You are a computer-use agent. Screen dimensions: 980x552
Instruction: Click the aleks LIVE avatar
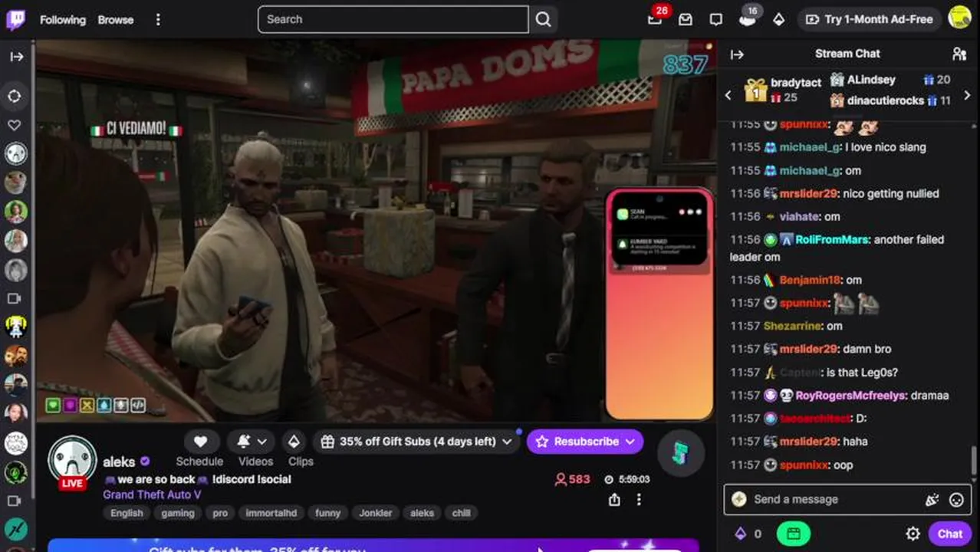click(x=72, y=462)
